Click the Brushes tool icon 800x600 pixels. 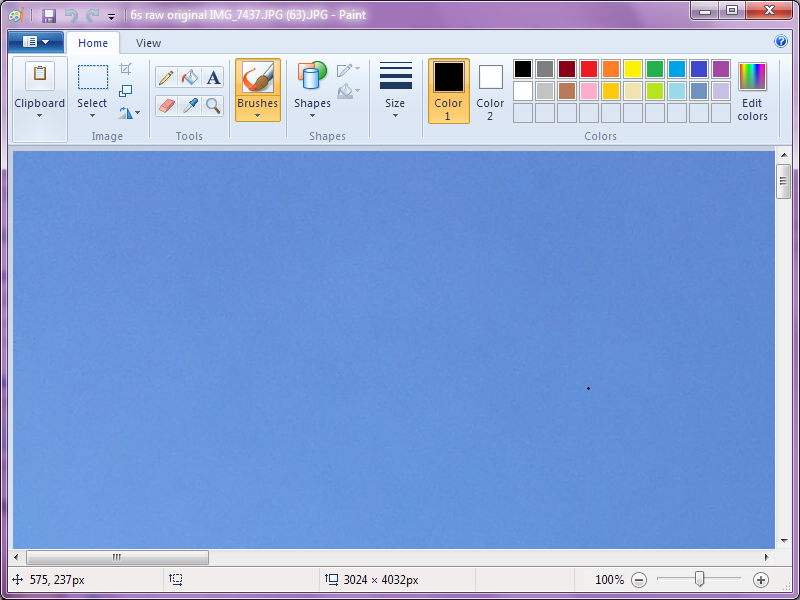pos(258,77)
